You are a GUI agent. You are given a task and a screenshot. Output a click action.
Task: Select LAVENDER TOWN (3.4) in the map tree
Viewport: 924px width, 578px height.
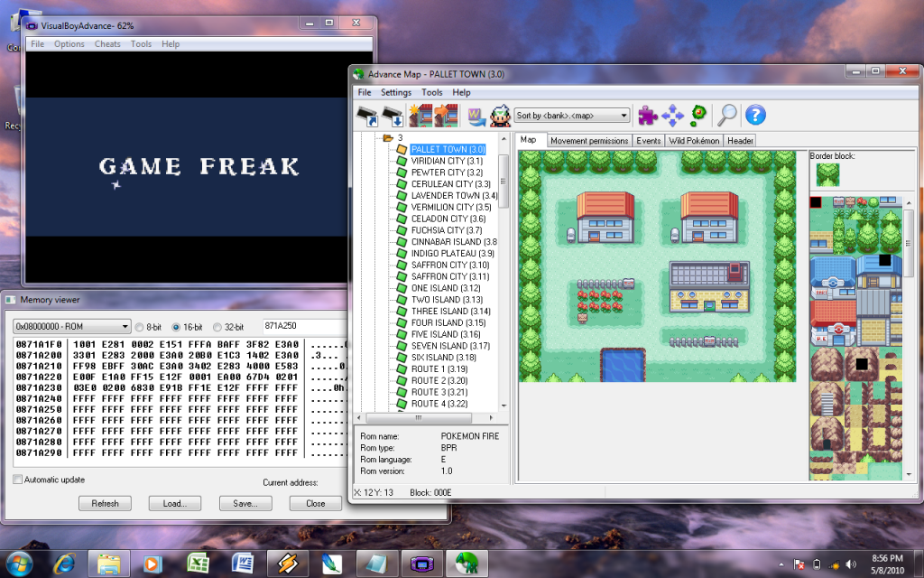[x=455, y=196]
